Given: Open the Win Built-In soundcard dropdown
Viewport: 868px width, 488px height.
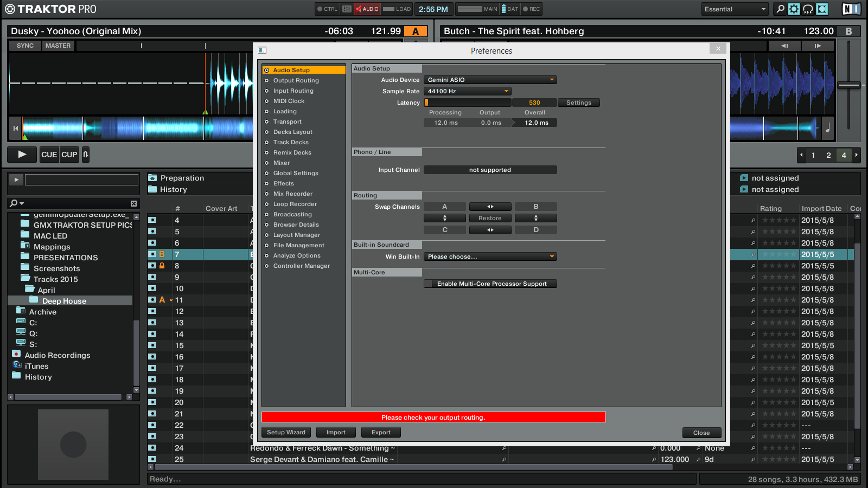Looking at the screenshot, I should (x=490, y=256).
